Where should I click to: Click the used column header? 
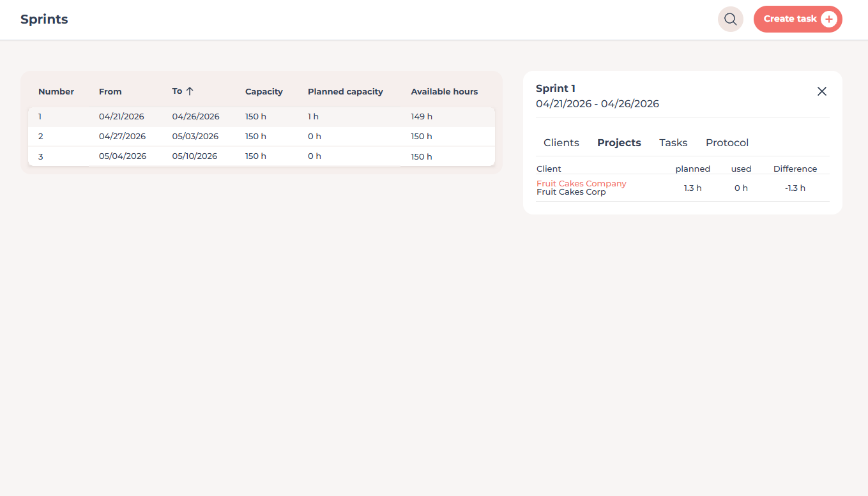[x=741, y=169]
